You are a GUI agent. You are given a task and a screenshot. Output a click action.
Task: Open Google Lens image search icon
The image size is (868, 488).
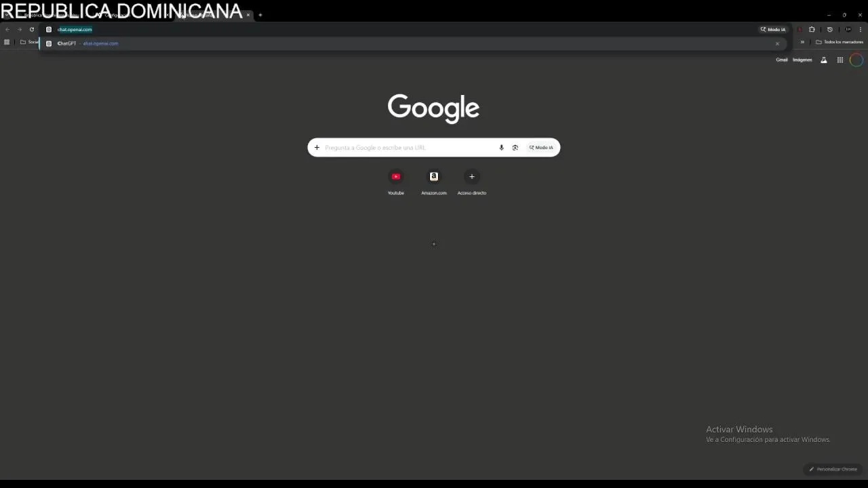tap(515, 148)
